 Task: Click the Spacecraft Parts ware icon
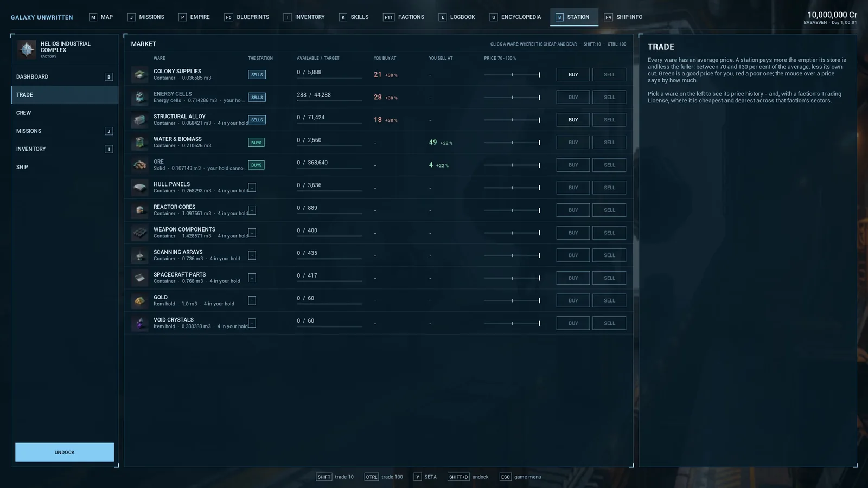(139, 278)
